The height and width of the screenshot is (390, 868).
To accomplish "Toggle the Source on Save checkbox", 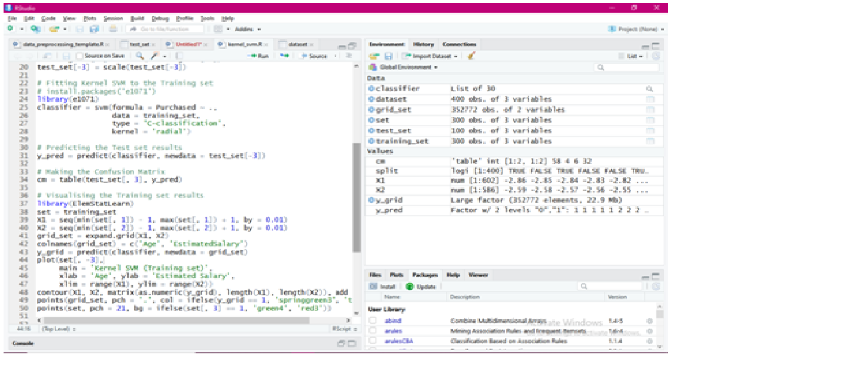I will (79, 56).
